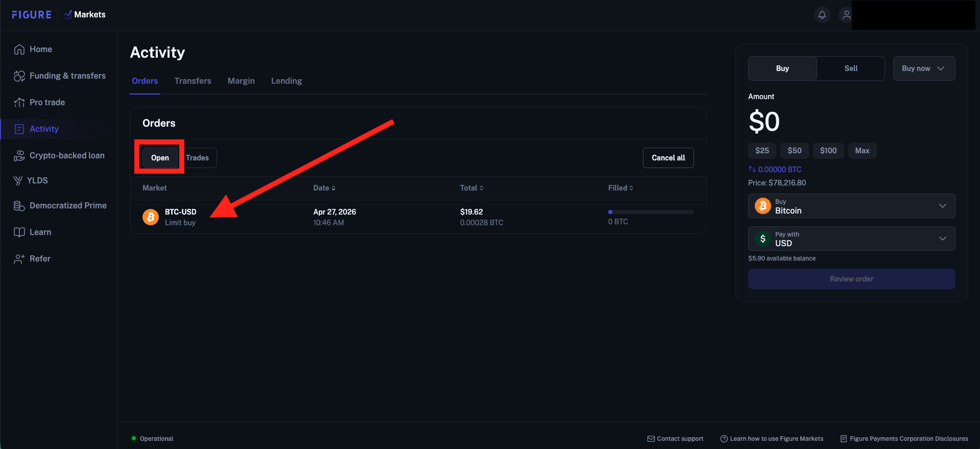The width and height of the screenshot is (980, 449).
Task: Click the dollar sign icon in Pay with
Action: pyautogui.click(x=763, y=239)
